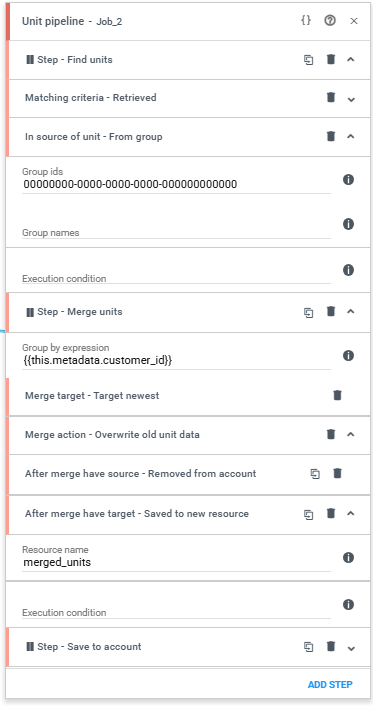Remove Merge target - Target newest
This screenshot has height=706, width=373.
click(337, 395)
